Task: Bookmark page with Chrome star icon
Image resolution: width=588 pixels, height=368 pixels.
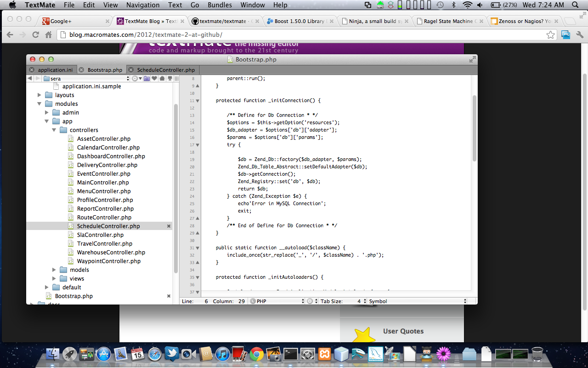Action: 550,35
